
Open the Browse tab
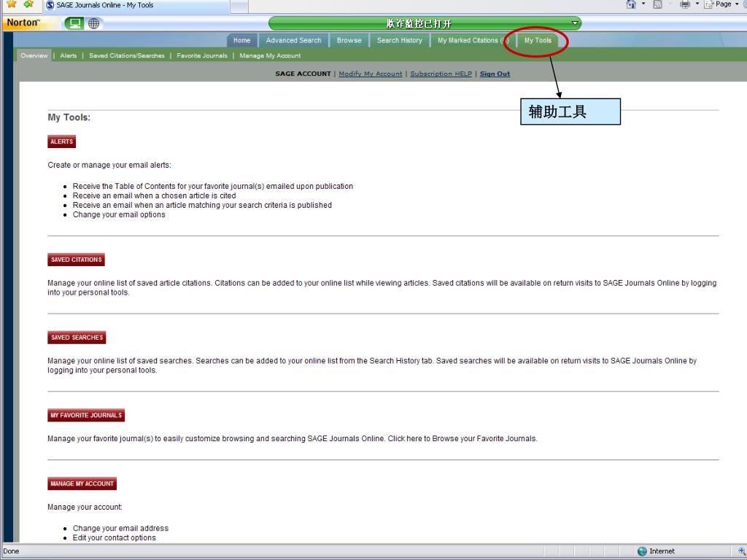click(x=349, y=41)
